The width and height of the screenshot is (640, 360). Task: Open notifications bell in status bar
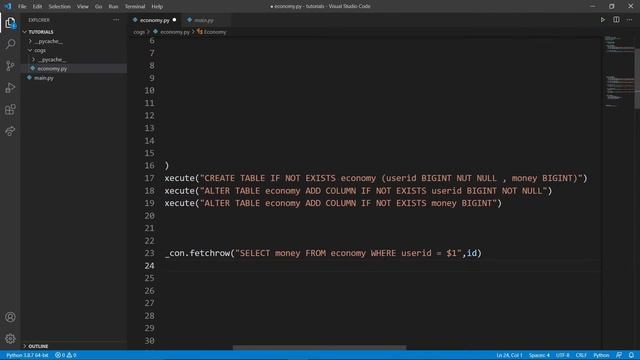coord(631,355)
